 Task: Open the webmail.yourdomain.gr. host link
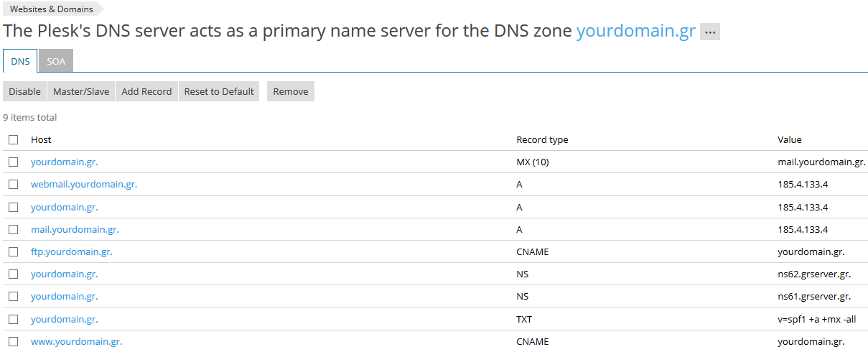tap(84, 184)
